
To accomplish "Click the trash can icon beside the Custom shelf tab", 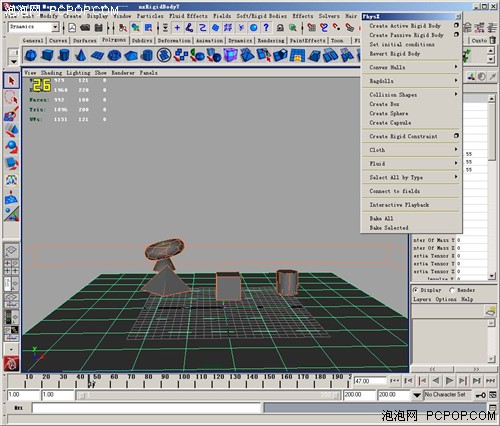I will coord(492,40).
